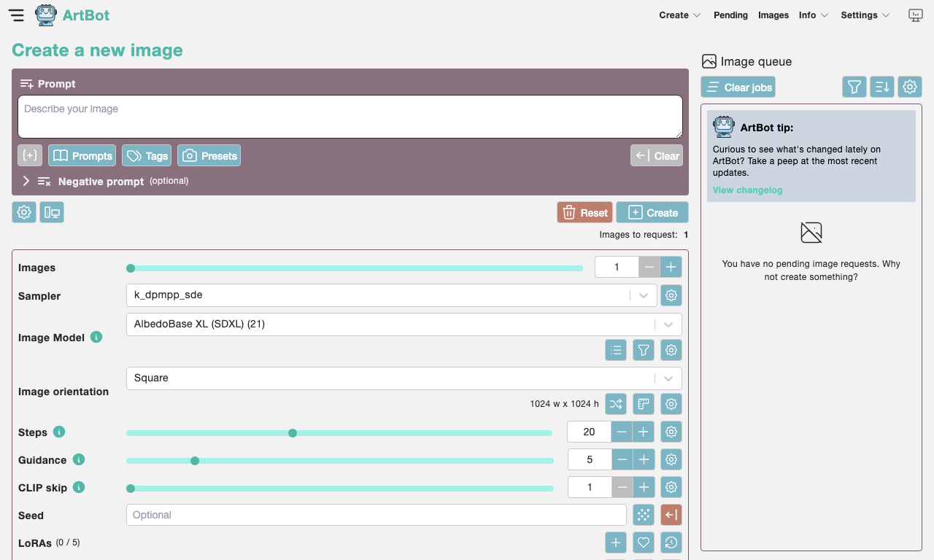Open Sampler gear settings
The height and width of the screenshot is (560, 934).
point(671,295)
